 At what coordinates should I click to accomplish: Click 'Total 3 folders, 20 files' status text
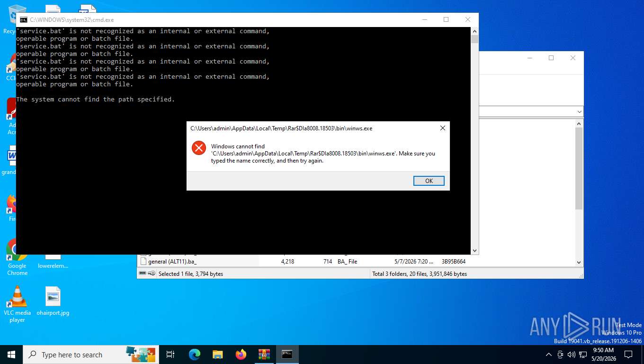pos(420,274)
